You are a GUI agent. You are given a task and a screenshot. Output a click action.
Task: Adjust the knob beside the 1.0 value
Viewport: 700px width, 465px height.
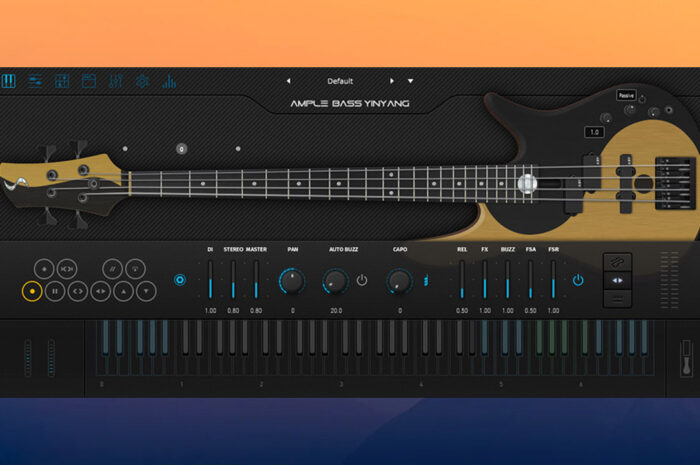(x=606, y=118)
